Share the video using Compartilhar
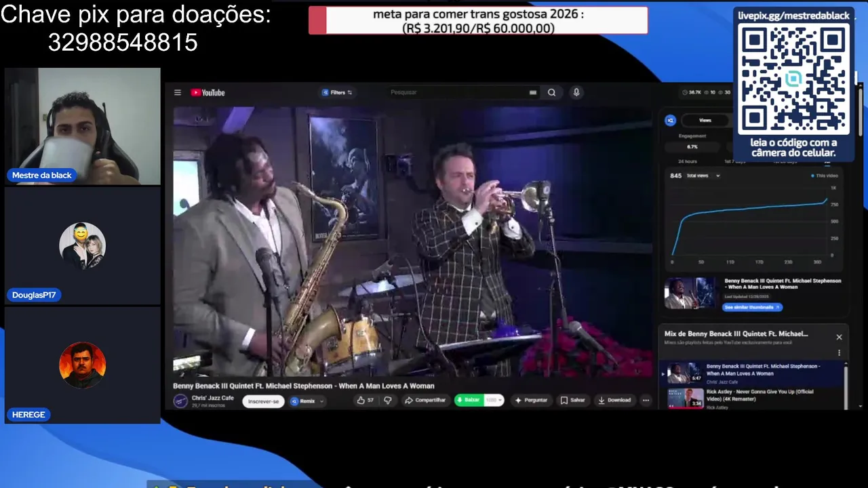The image size is (868, 488). coord(425,401)
